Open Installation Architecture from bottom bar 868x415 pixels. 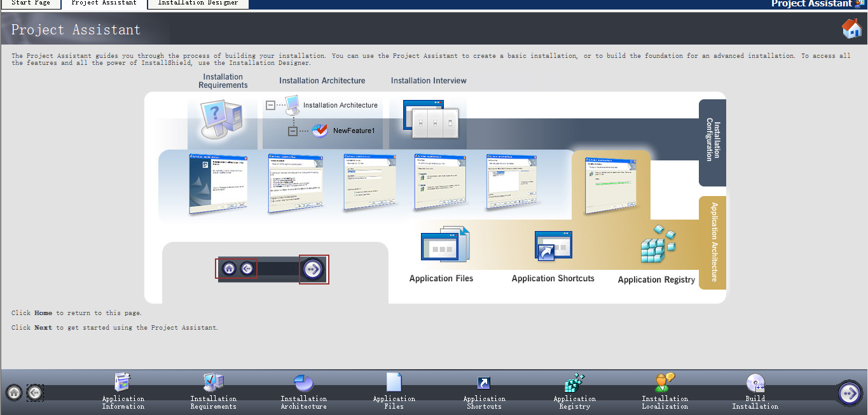[304, 391]
